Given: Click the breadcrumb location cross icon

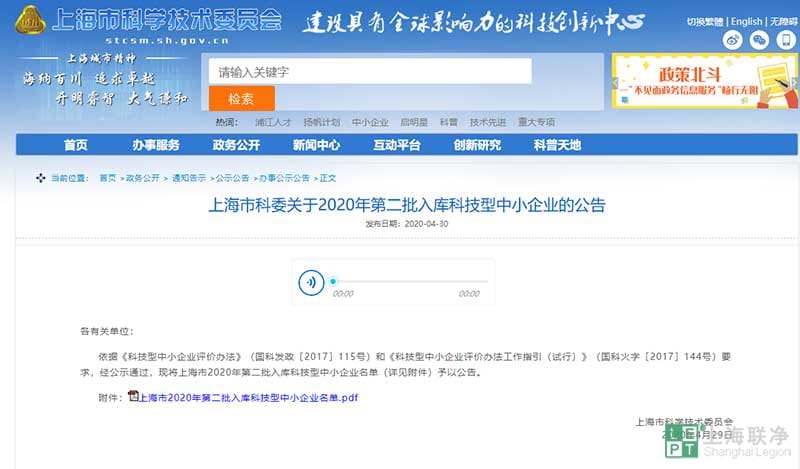Looking at the screenshot, I should click(x=41, y=178).
